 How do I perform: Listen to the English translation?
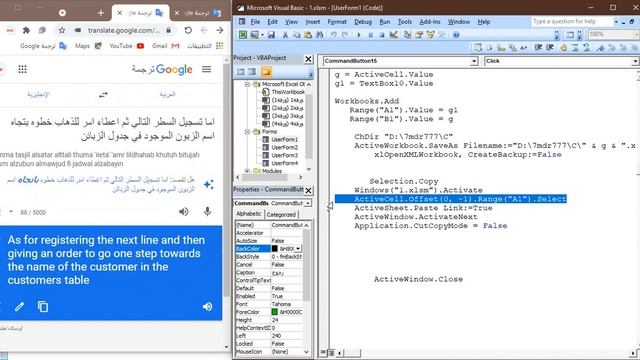207,307
